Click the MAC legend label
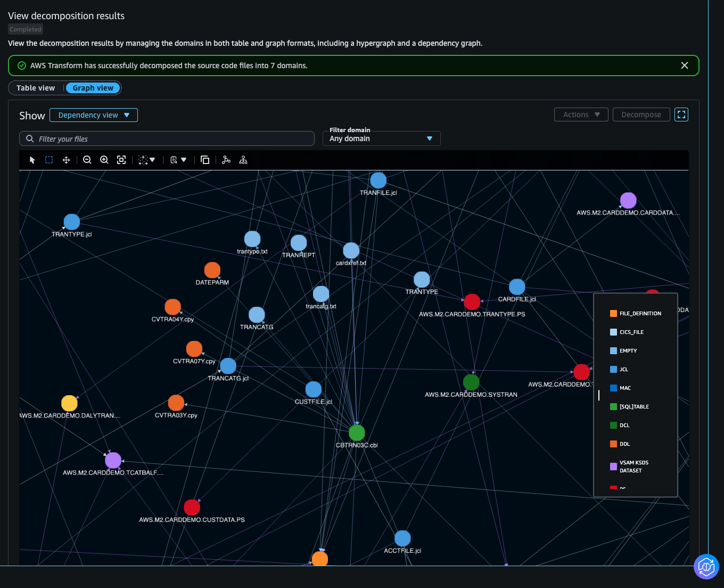The image size is (724, 588). 625,388
